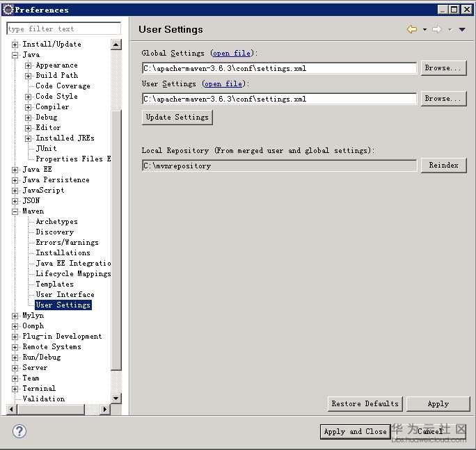
Task: Open Maven Installations page
Action: click(x=63, y=252)
